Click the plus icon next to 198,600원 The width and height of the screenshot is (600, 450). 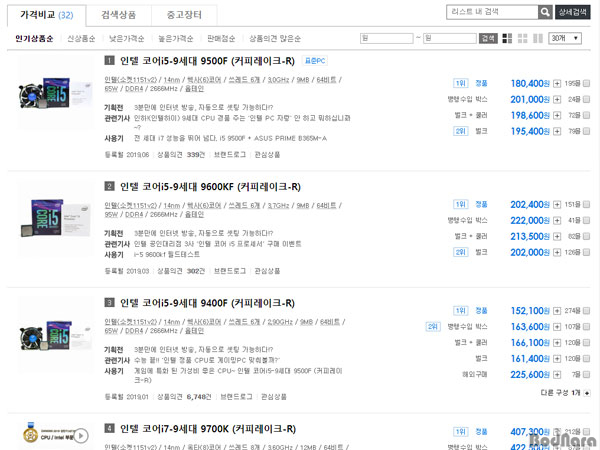pos(557,115)
